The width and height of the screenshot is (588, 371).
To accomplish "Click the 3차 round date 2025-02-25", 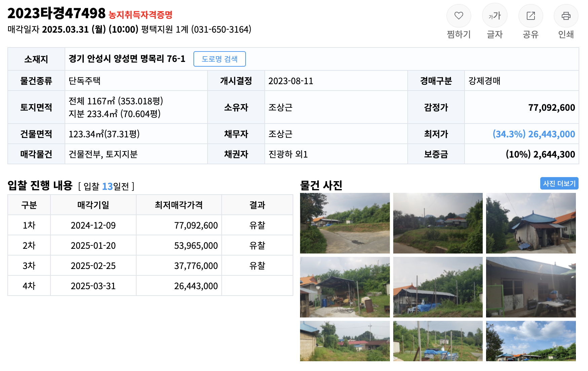I will [93, 266].
